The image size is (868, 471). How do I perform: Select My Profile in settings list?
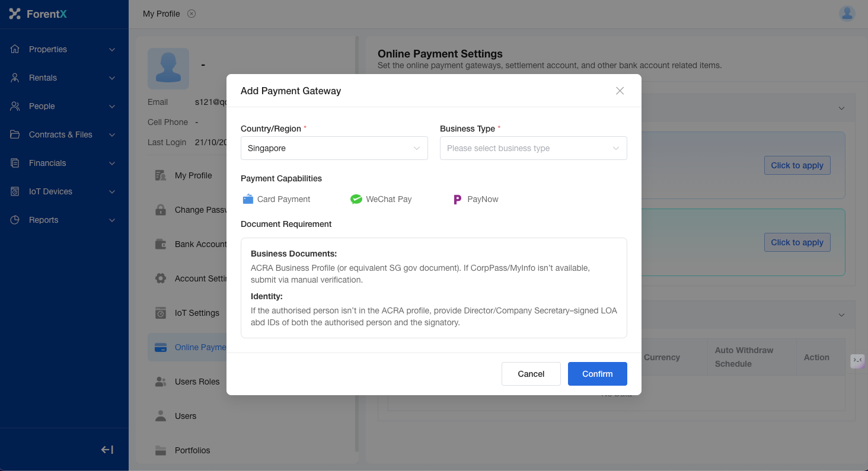(x=193, y=175)
